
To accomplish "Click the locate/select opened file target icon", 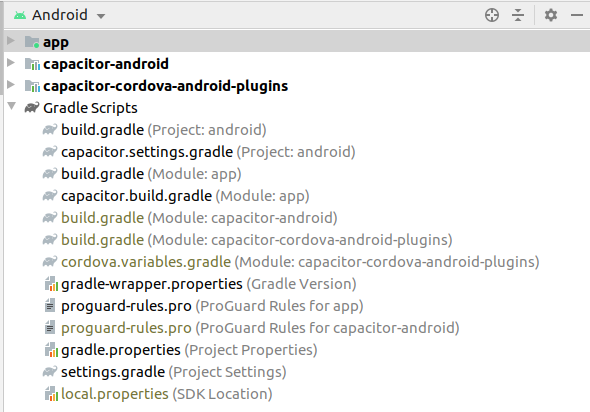I will 492,15.
